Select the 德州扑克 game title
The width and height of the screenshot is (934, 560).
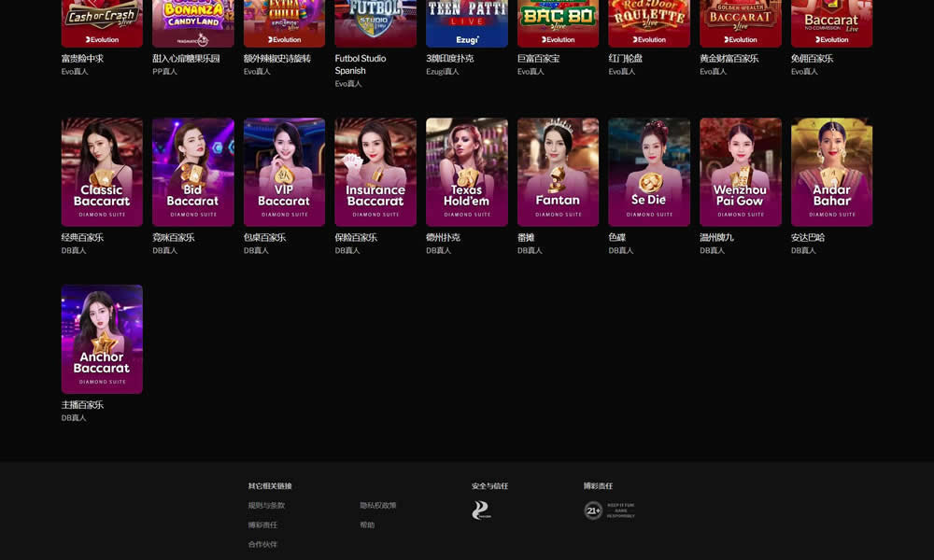(443, 237)
